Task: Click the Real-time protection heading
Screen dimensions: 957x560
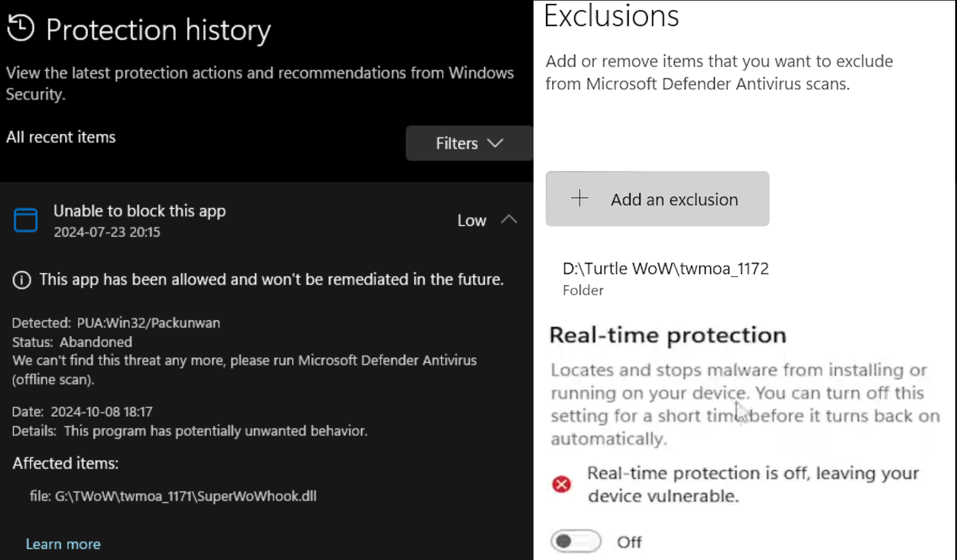Action: click(x=667, y=335)
